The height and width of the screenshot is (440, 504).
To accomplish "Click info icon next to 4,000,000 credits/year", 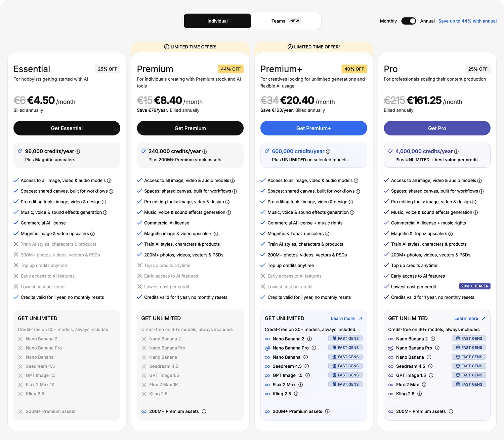I will [456, 152].
